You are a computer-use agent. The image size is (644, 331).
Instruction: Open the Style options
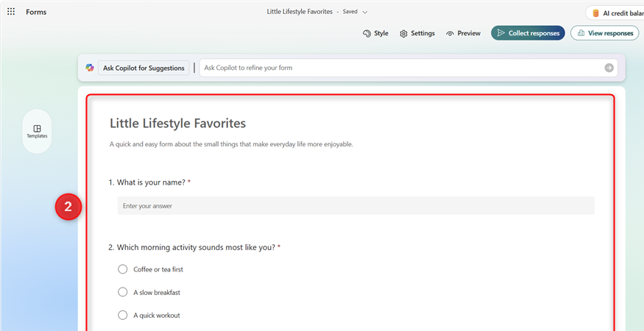[375, 33]
